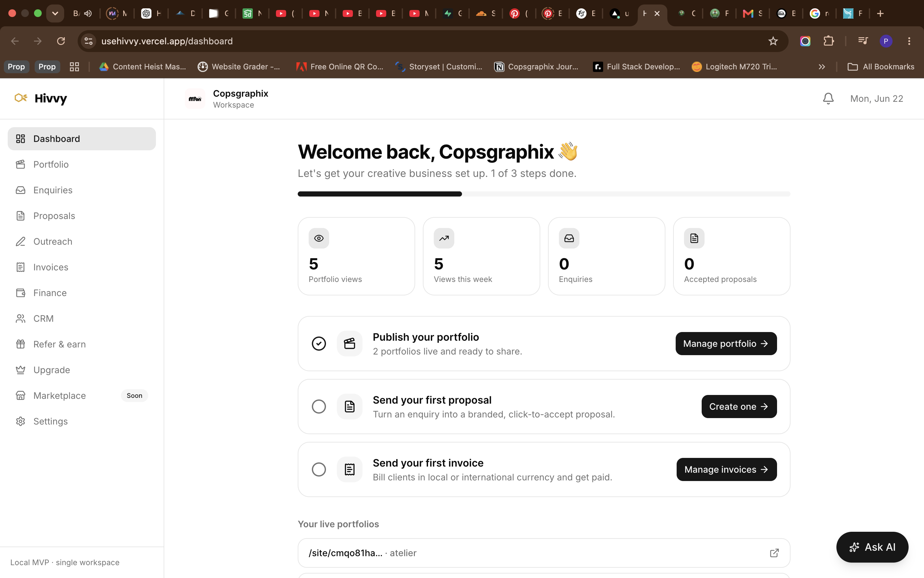Go to CRM section
This screenshot has width=924, height=578.
pyautogui.click(x=82, y=319)
